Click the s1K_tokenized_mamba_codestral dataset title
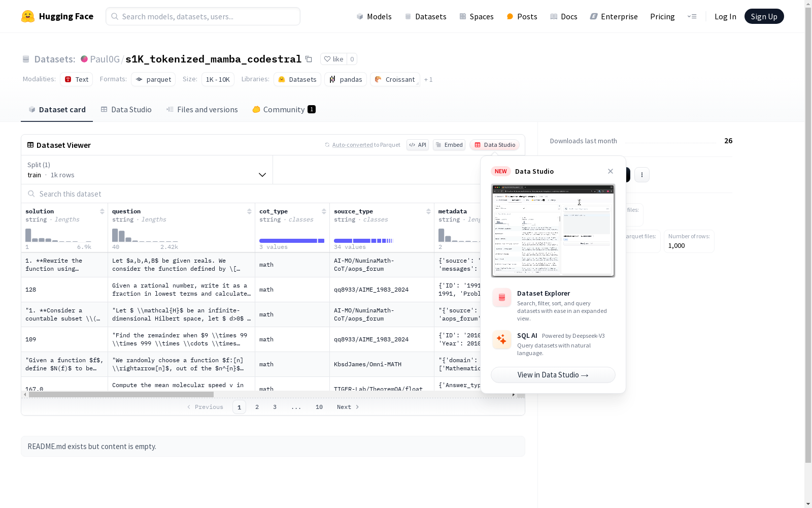 [x=213, y=59]
